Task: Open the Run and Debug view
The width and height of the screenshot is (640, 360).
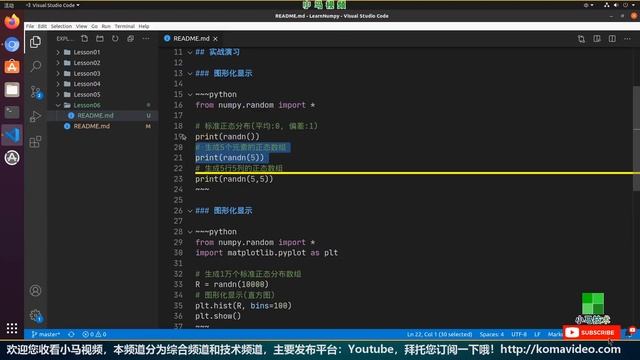Action: (36, 116)
